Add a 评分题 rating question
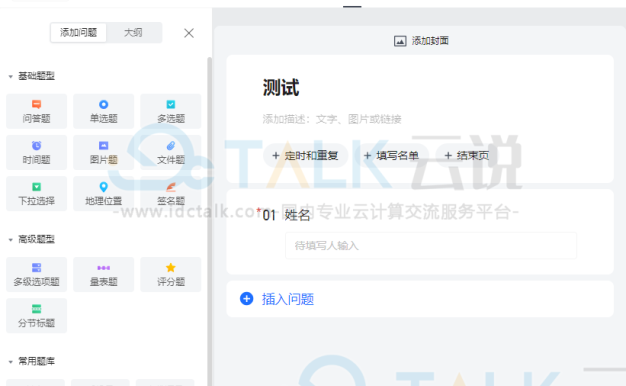This screenshot has height=386, width=626. 170,275
